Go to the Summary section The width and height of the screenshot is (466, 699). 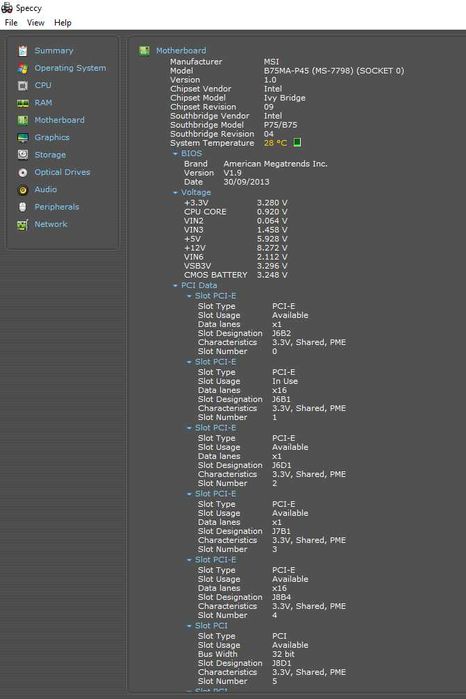[54, 51]
